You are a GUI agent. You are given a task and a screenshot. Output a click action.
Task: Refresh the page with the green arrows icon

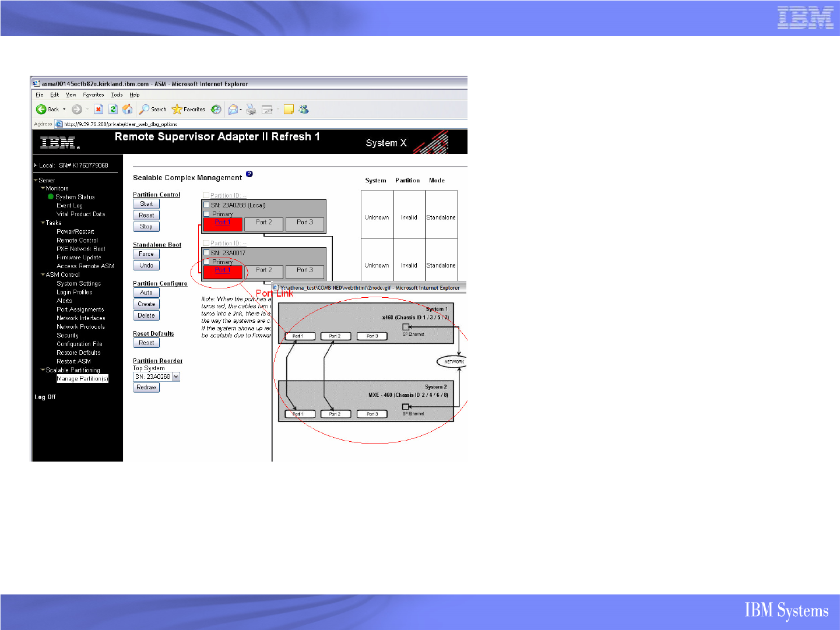pyautogui.click(x=113, y=109)
